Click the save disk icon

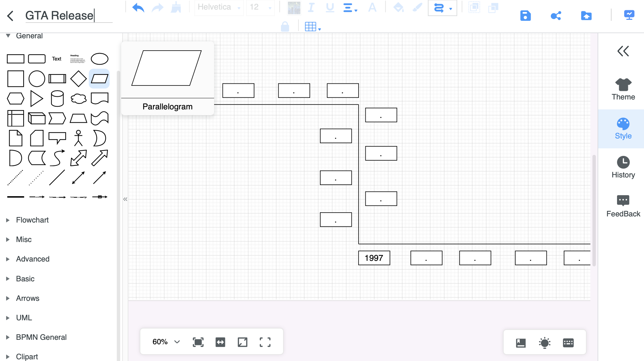click(x=526, y=16)
